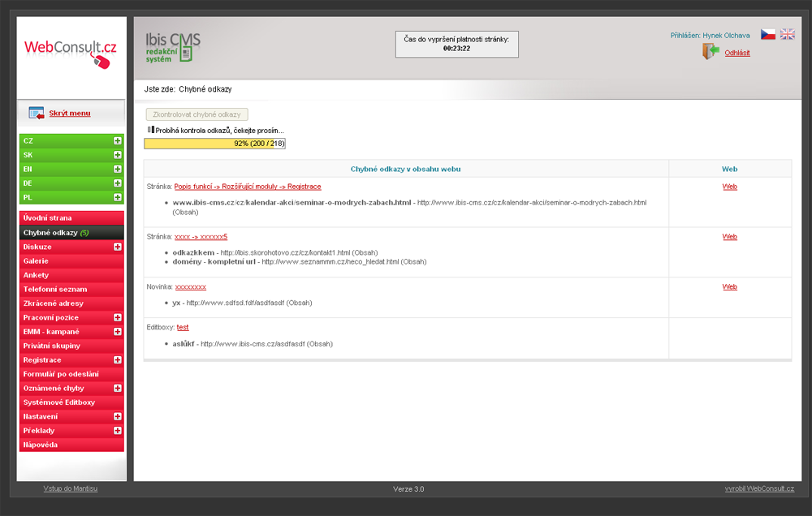Open page link Popis funkcí Registrace
Viewport: 812px width, 516px height.
pos(248,187)
